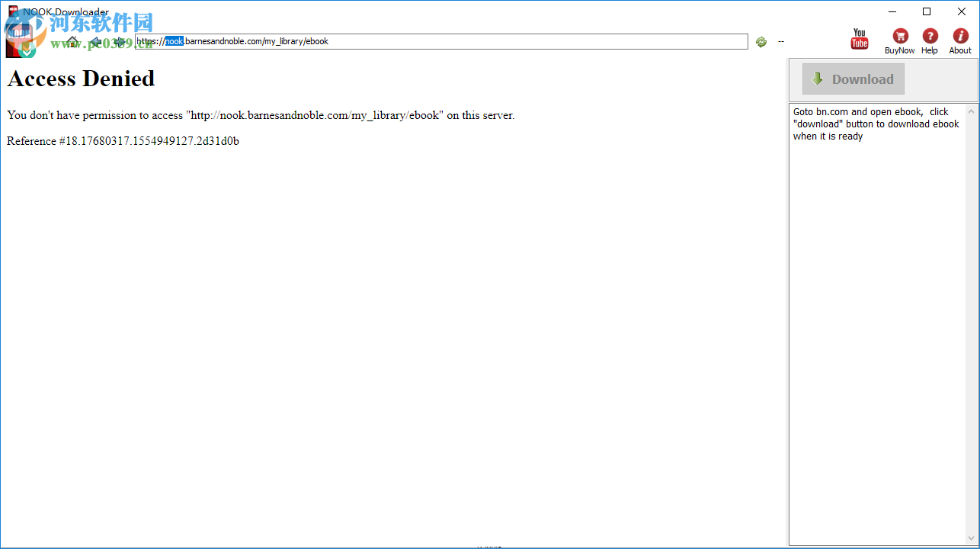Click the Download button
Image resolution: width=980 pixels, height=549 pixels.
tap(853, 79)
